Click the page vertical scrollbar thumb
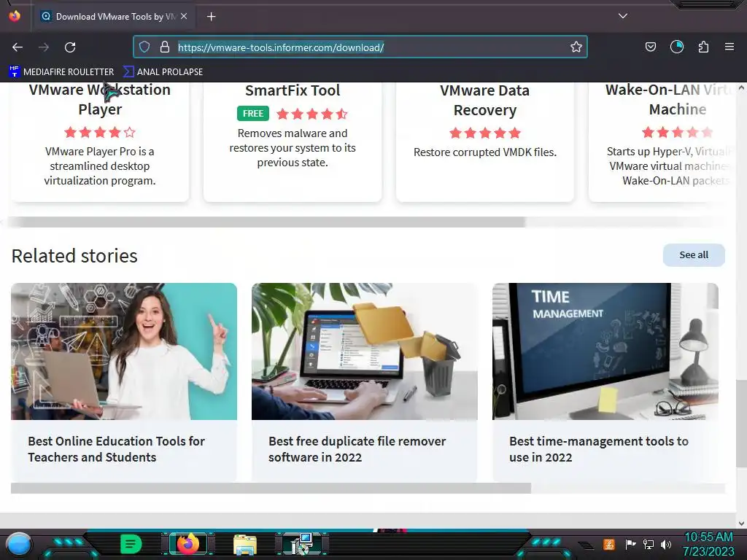Screen dimensions: 747x560 click(x=741, y=424)
